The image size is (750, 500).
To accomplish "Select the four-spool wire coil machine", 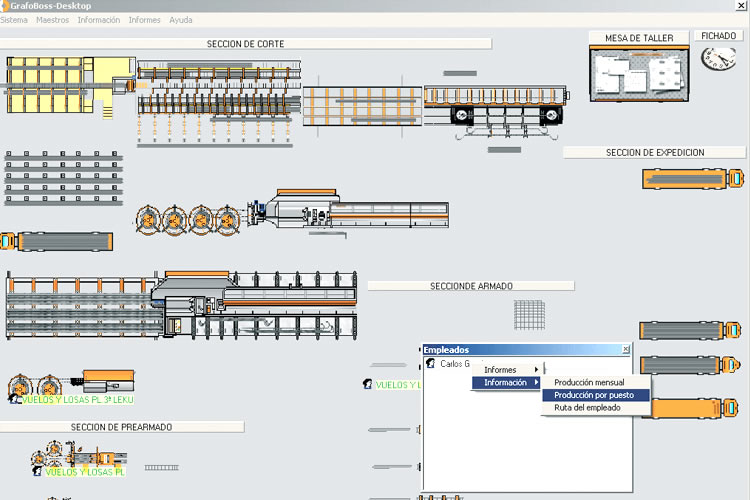I will pyautogui.click(x=192, y=219).
